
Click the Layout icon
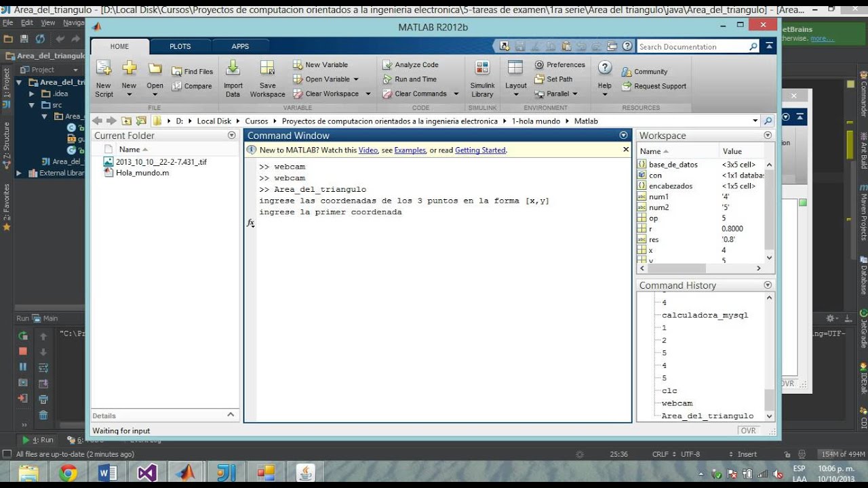pos(515,68)
